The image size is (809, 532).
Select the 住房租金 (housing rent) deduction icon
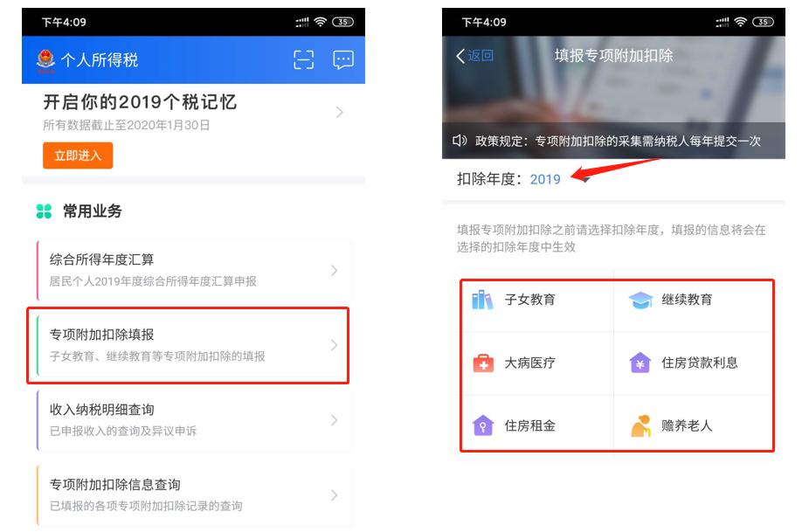pyautogui.click(x=483, y=424)
